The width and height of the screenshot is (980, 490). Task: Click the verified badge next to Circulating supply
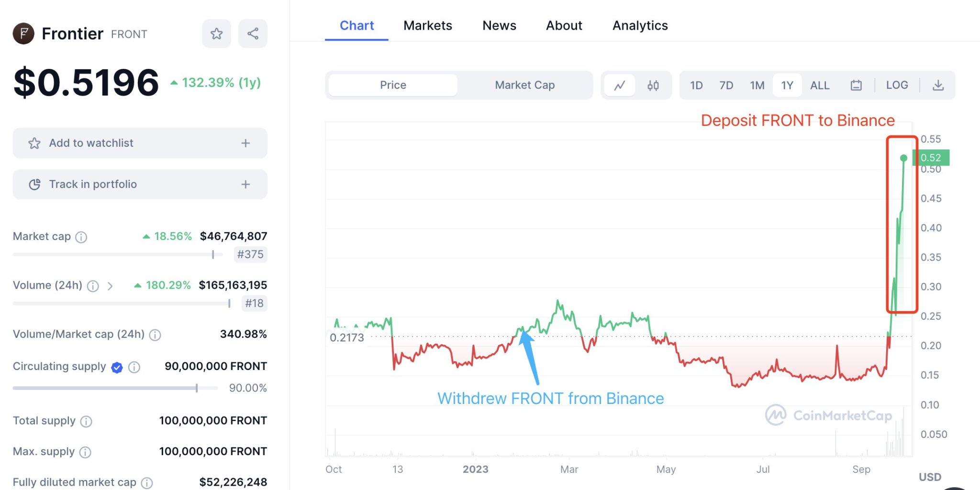[116, 367]
